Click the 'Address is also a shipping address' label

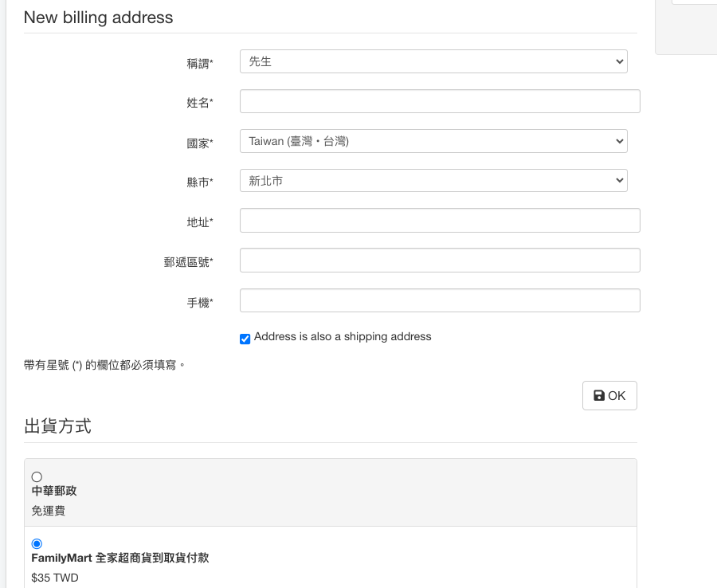coord(343,337)
